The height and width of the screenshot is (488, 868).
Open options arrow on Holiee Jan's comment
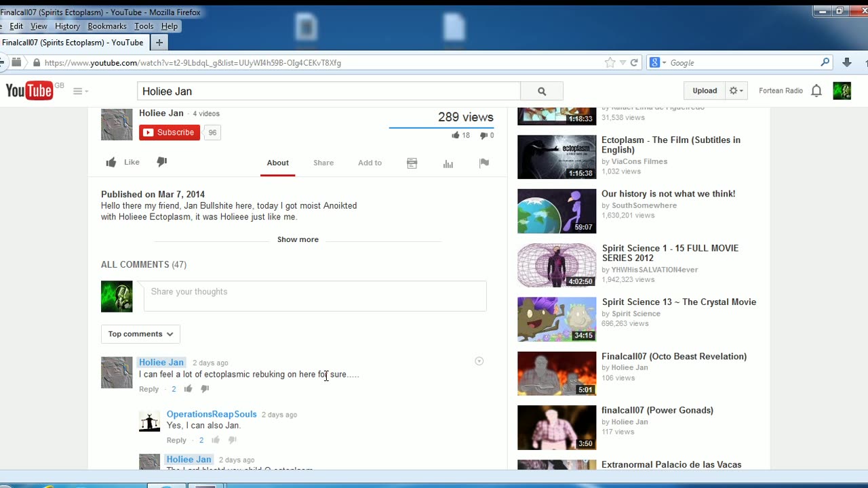[x=479, y=361]
